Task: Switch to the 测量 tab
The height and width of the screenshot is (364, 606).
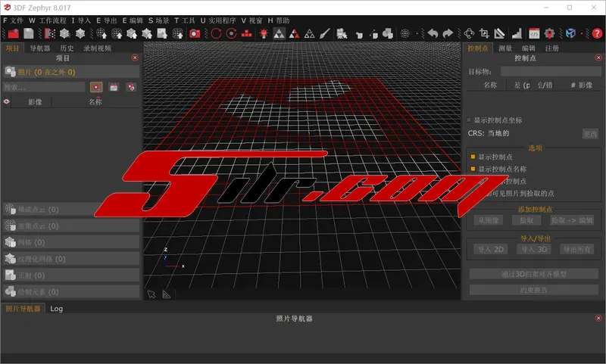Action: pos(505,48)
